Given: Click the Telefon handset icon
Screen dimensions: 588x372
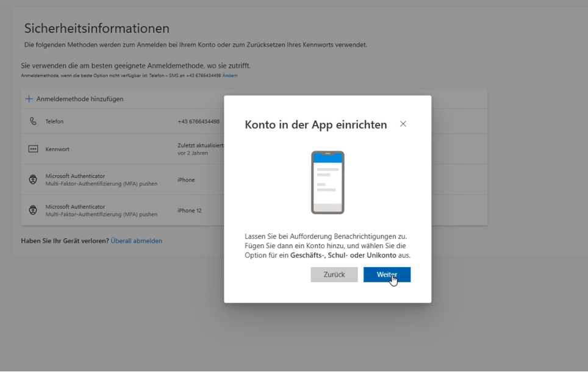Looking at the screenshot, I should coord(33,121).
